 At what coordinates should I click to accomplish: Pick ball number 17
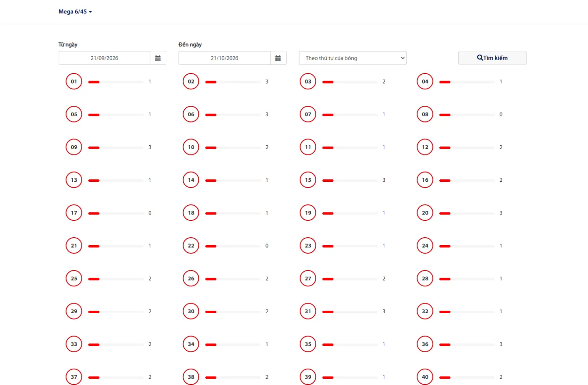pos(74,213)
